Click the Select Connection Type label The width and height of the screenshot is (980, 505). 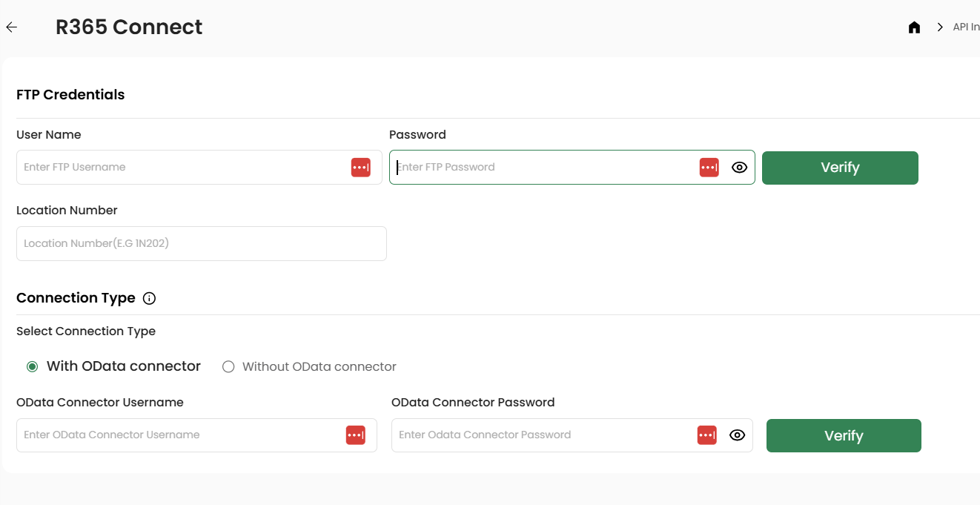click(86, 331)
